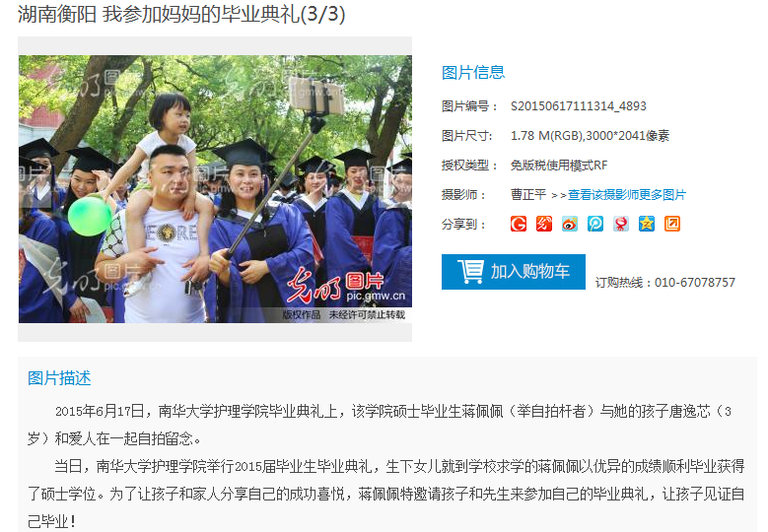The height and width of the screenshot is (532, 768).
Task: Share to Tencent Weibo icon
Action: point(595,224)
